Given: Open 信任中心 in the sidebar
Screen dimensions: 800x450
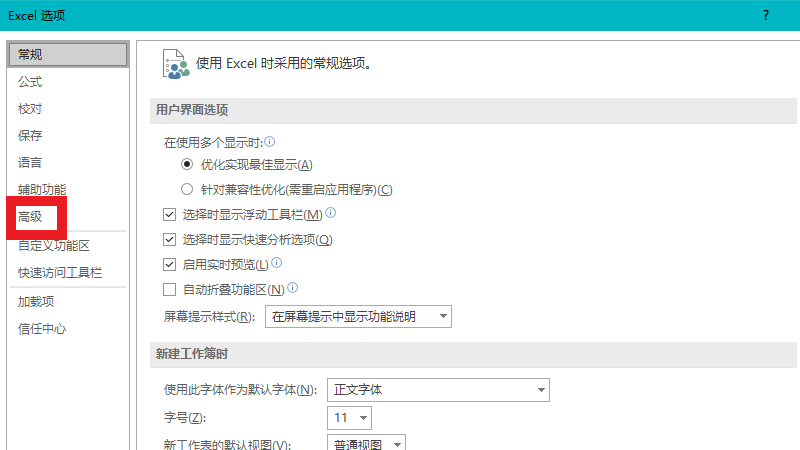Looking at the screenshot, I should point(42,328).
